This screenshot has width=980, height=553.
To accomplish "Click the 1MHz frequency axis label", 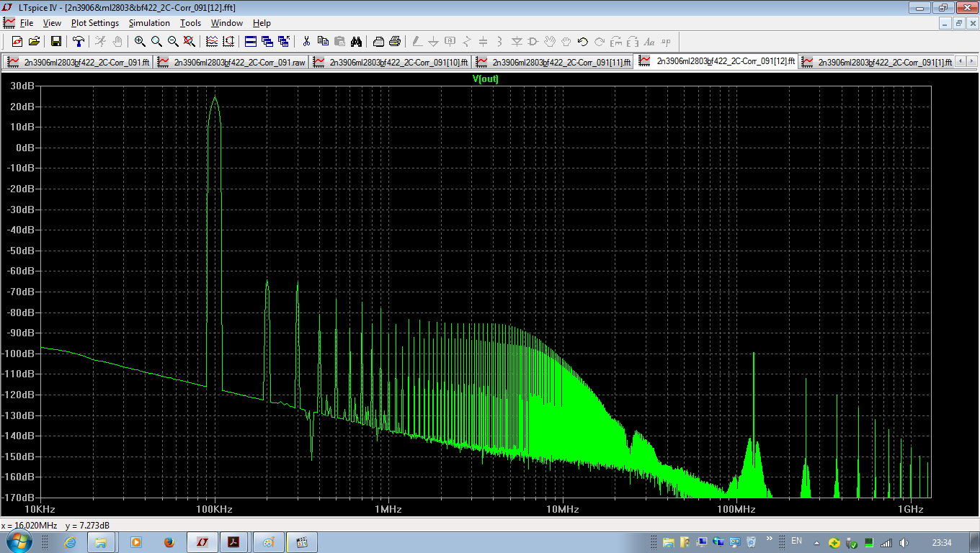I will coord(388,509).
